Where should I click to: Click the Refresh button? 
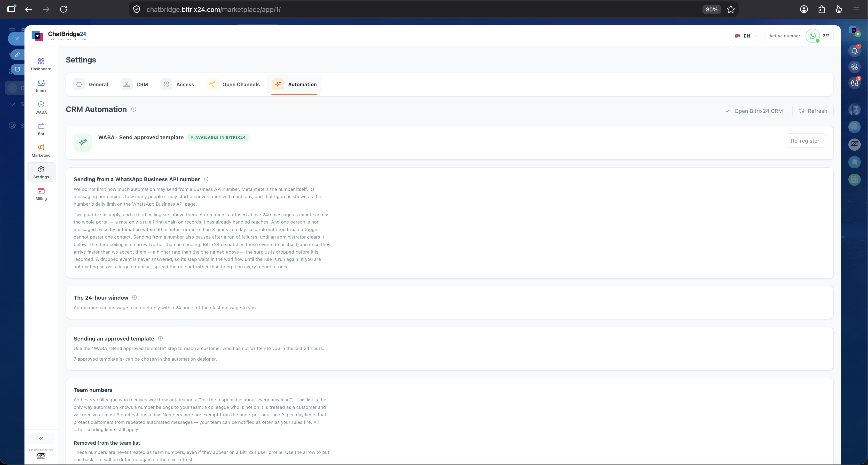[x=813, y=111]
